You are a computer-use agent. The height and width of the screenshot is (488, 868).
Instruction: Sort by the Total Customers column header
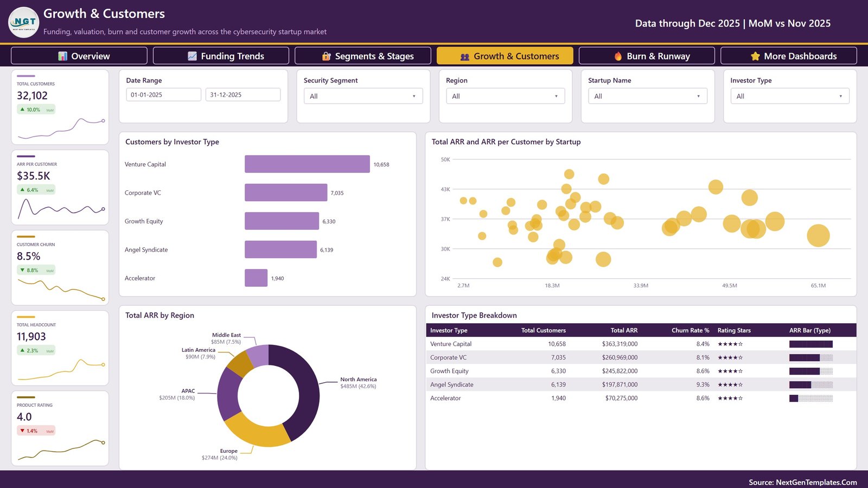point(543,330)
